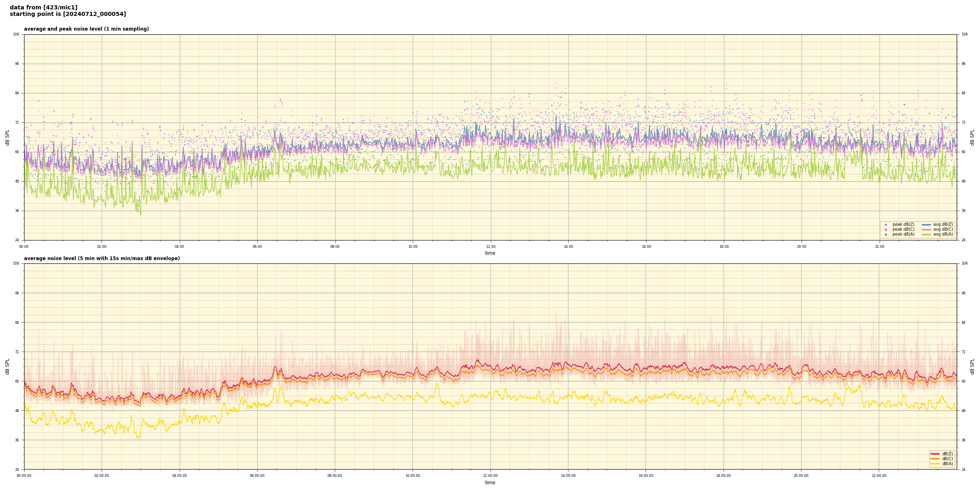Click the 'average and peak noise level' title

tap(86, 29)
